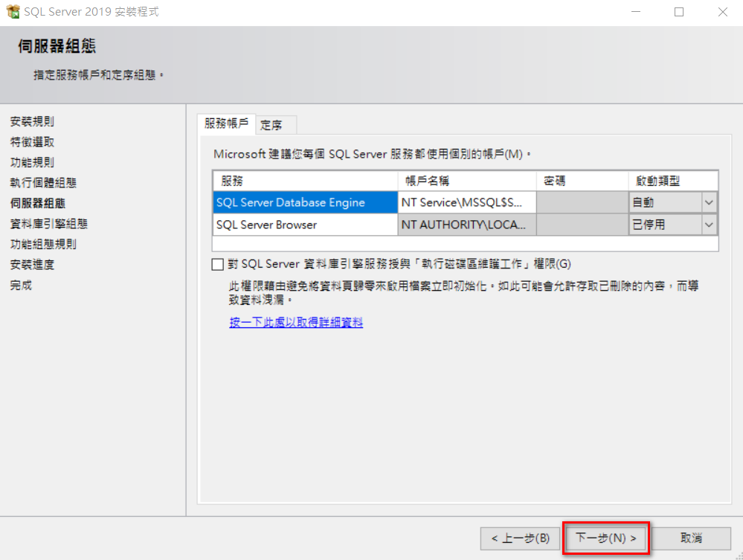Select 功能組態規則 in the step list
This screenshot has width=743, height=560.
pyautogui.click(x=43, y=244)
